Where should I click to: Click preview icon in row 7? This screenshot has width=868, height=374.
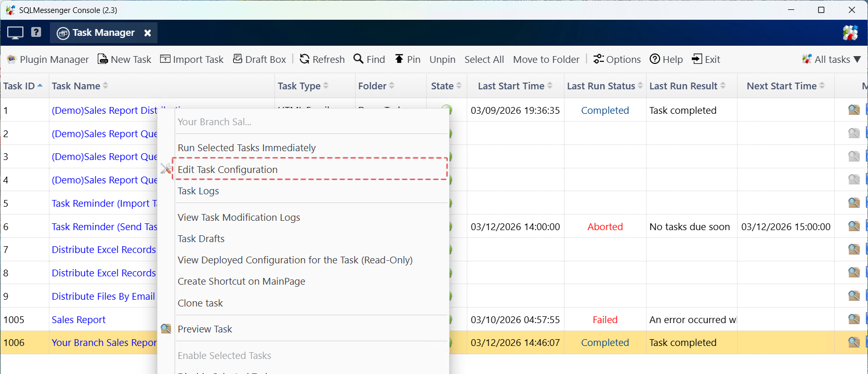tap(854, 249)
